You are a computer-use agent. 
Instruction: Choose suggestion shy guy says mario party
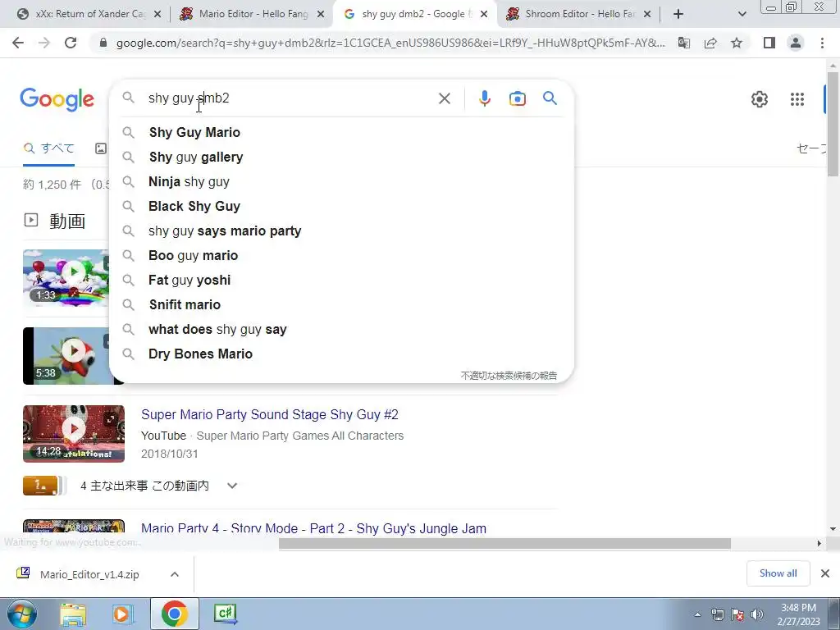tap(341, 231)
